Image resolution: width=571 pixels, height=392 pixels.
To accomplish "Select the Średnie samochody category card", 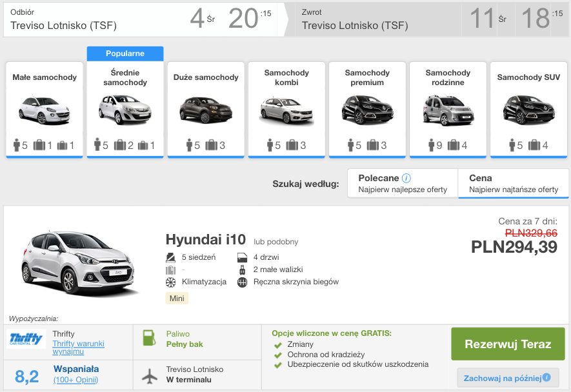I will coord(125,110).
